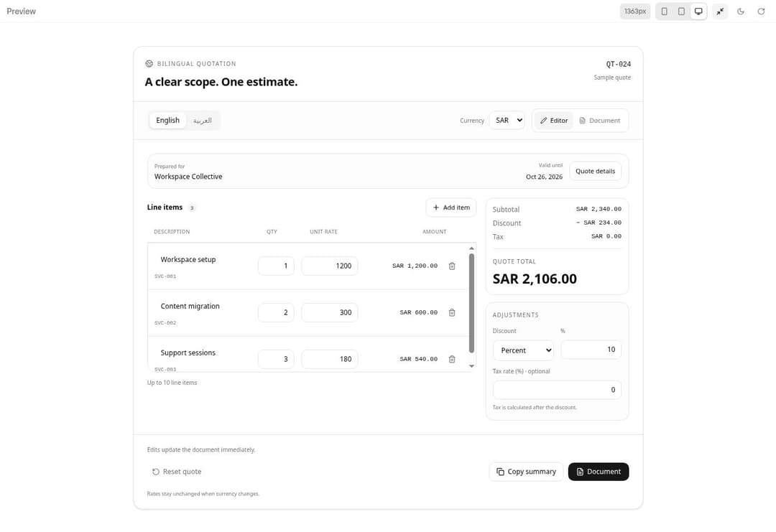
Task: Edit the Support sessions description field
Action: (203, 353)
